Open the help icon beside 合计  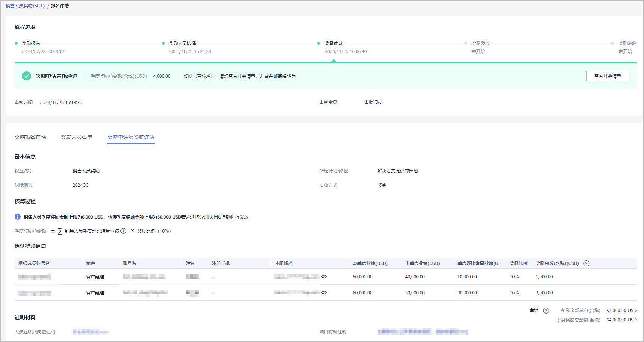[x=546, y=311]
